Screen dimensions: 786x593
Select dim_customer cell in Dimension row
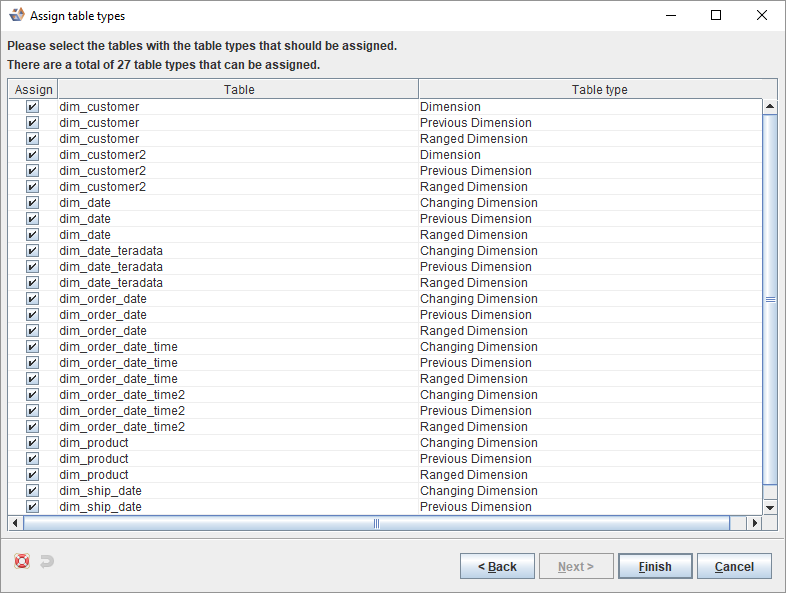(x=238, y=107)
